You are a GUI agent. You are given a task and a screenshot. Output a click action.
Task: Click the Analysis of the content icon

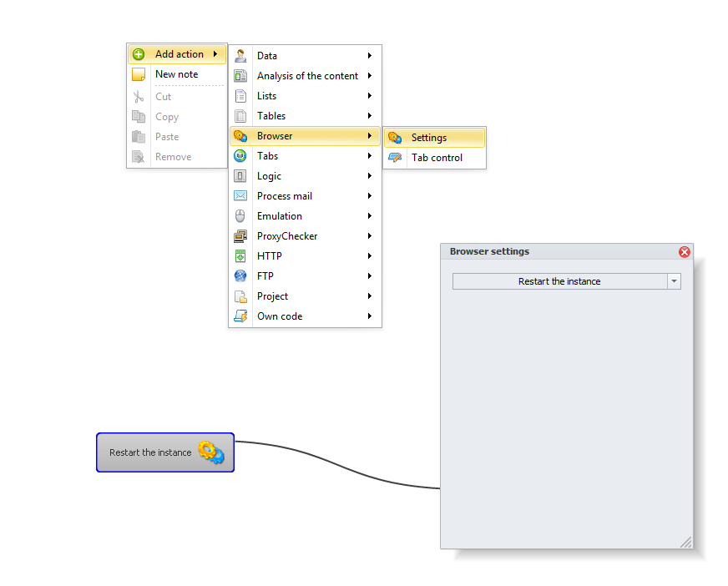click(240, 76)
